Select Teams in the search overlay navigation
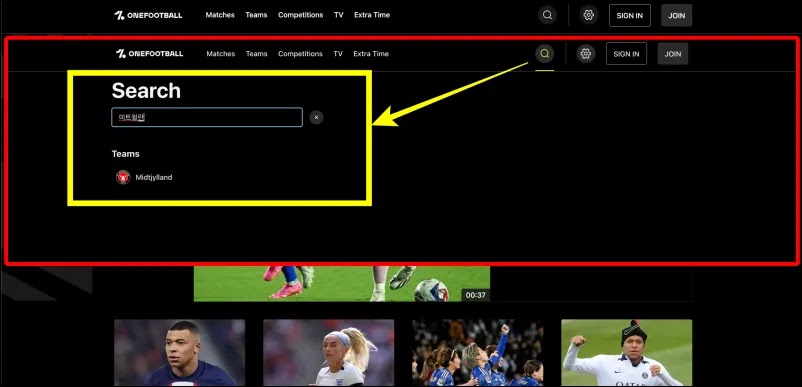The image size is (802, 387). [256, 54]
